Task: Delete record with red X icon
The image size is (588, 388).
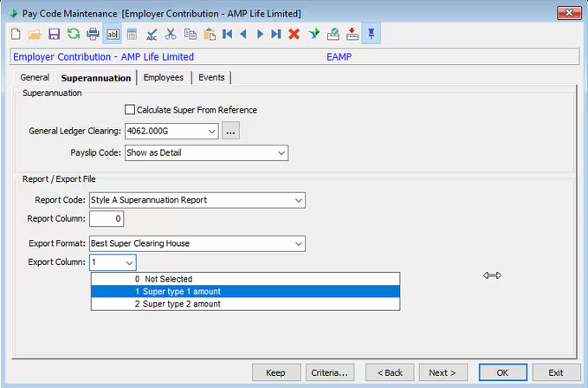Action: pyautogui.click(x=294, y=34)
